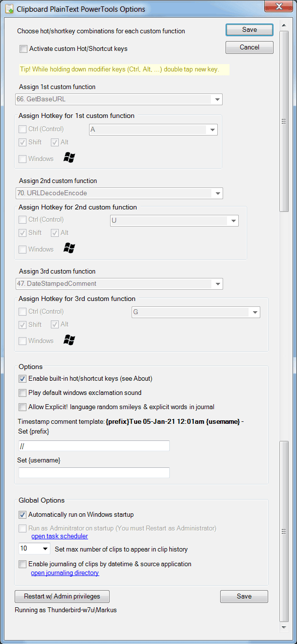The height and width of the screenshot is (644, 297).
Task: Click Windows logo icon in 3rd hotkey group
Action: [69, 340]
